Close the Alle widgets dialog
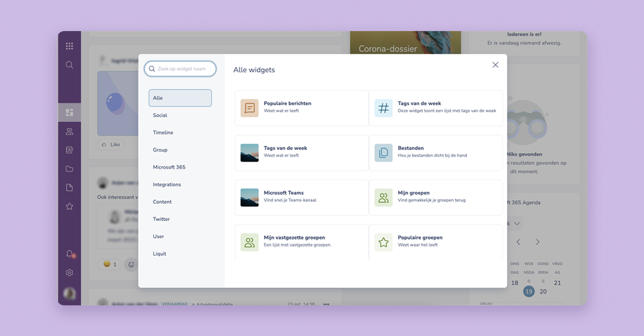644x336 pixels. pos(495,65)
